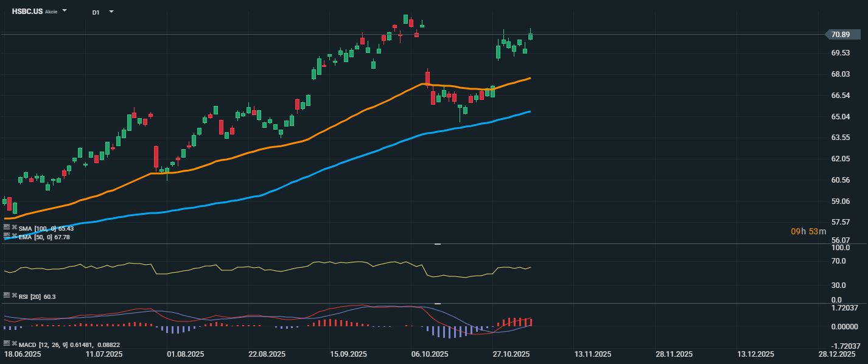This screenshot has height=364, width=868.
Task: Remove the RSI indicator with its X icon
Action: click(x=14, y=295)
